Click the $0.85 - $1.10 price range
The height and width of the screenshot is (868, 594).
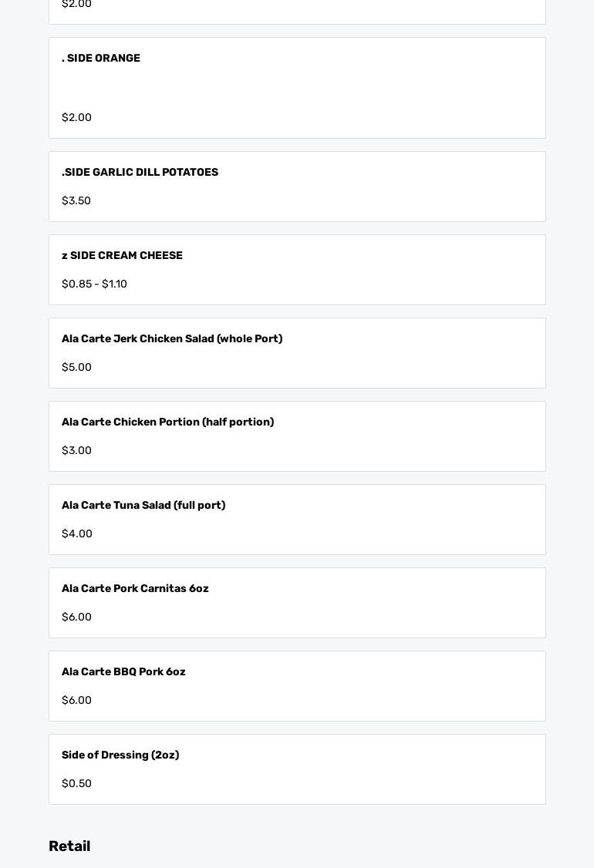point(94,284)
